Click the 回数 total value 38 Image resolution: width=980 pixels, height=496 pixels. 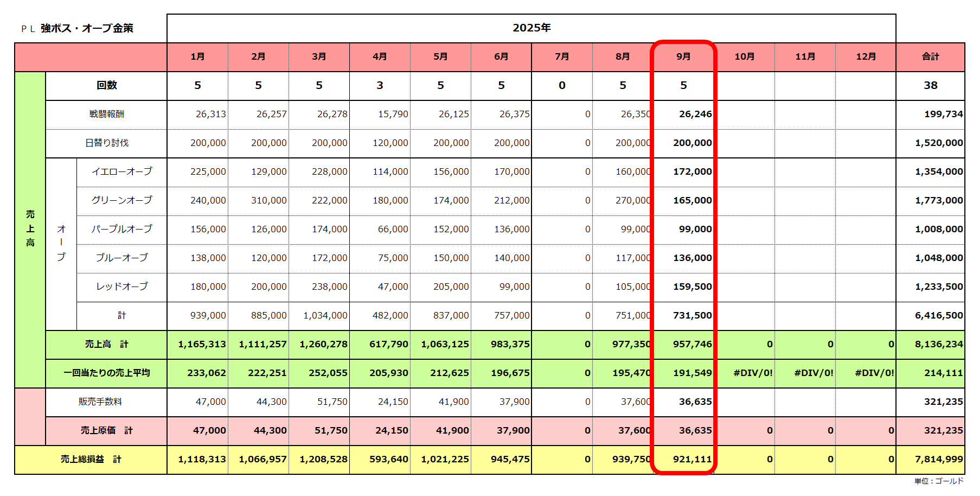930,85
